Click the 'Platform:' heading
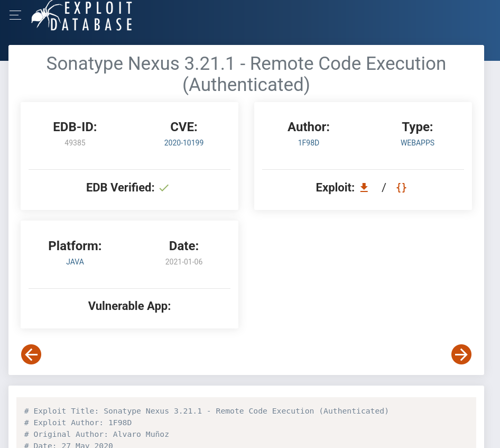Viewport: 500px width, 448px height. click(x=75, y=246)
